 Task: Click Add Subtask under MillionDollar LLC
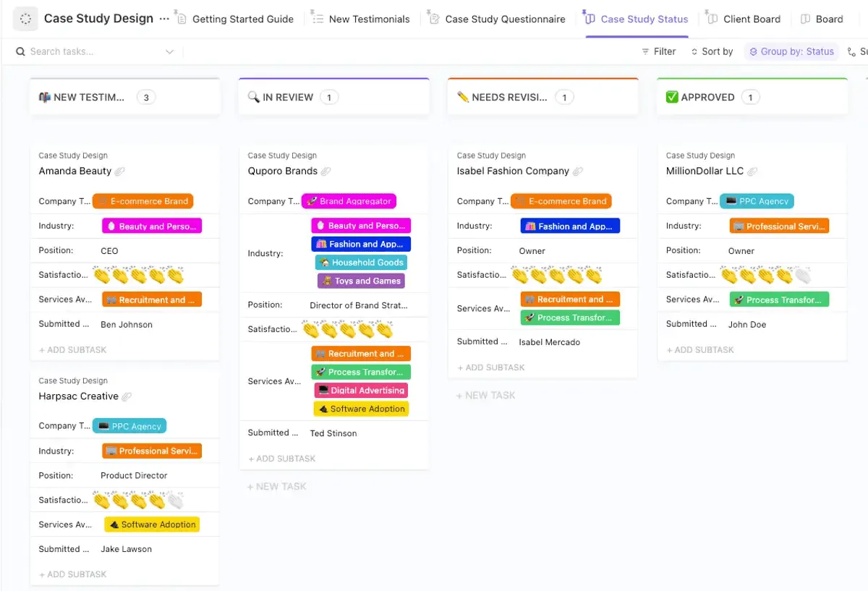(700, 349)
